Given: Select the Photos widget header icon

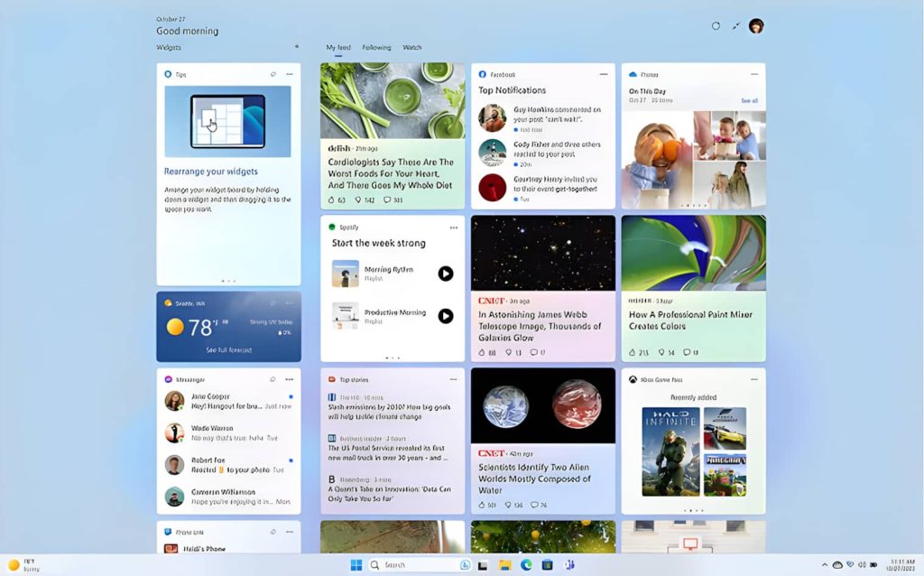Looking at the screenshot, I should point(633,74).
